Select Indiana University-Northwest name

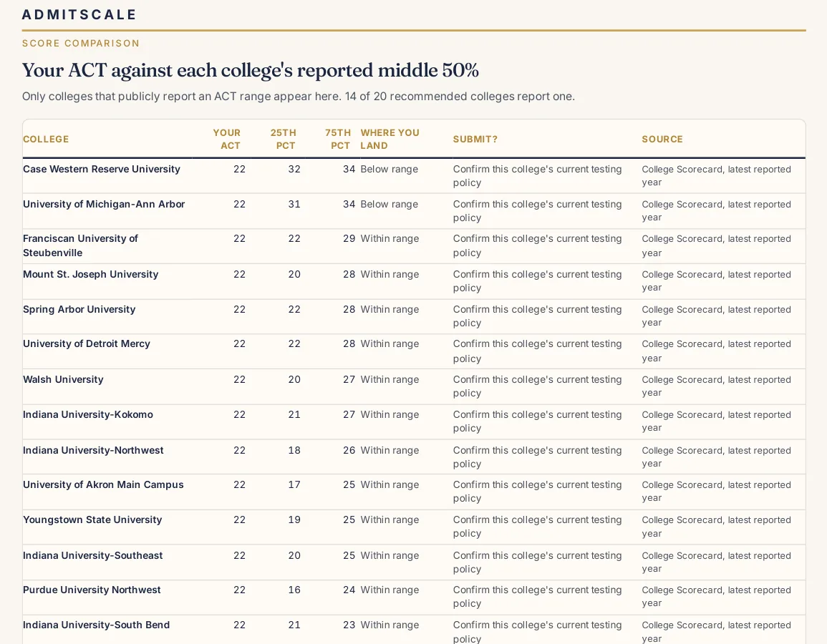[93, 451]
